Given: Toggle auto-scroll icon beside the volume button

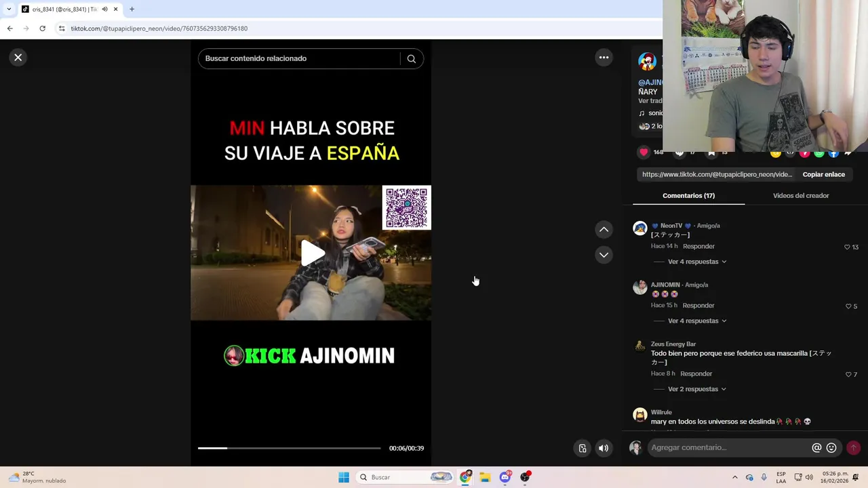Looking at the screenshot, I should (x=582, y=448).
